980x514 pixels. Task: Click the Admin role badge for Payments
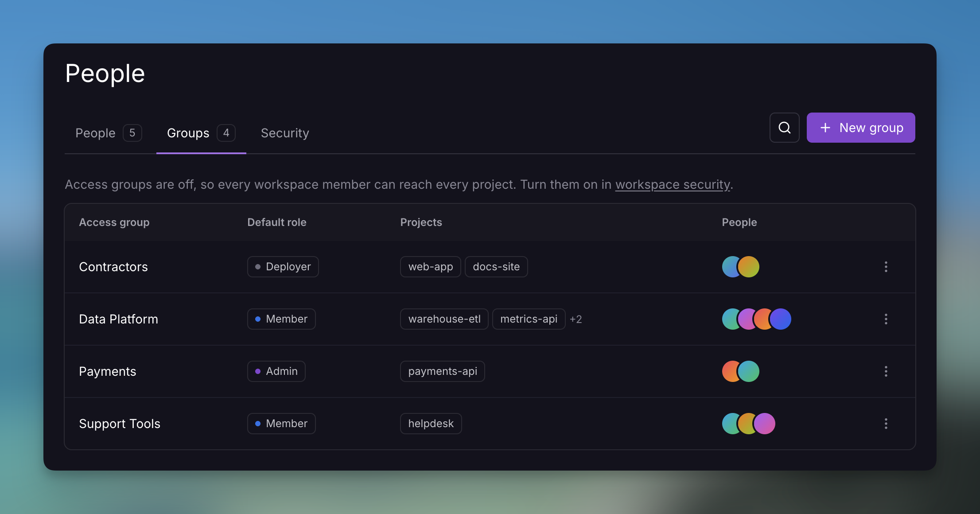click(x=276, y=371)
